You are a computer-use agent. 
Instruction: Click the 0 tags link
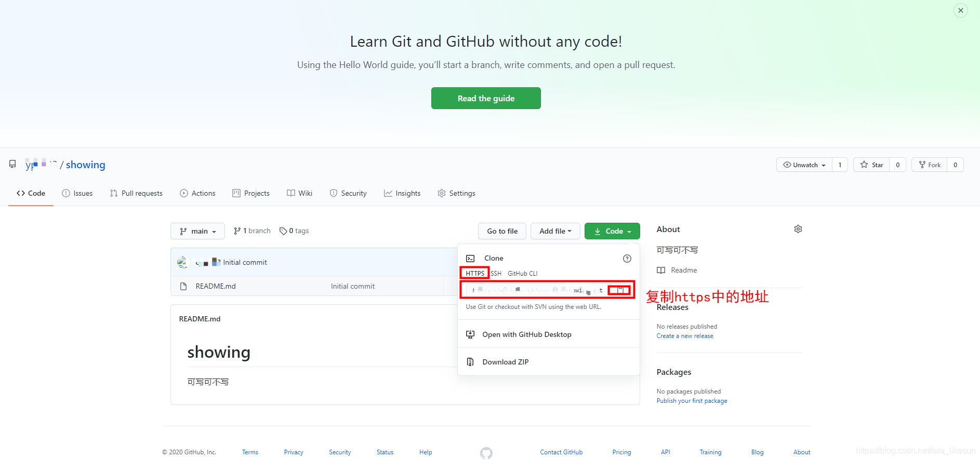pos(294,231)
